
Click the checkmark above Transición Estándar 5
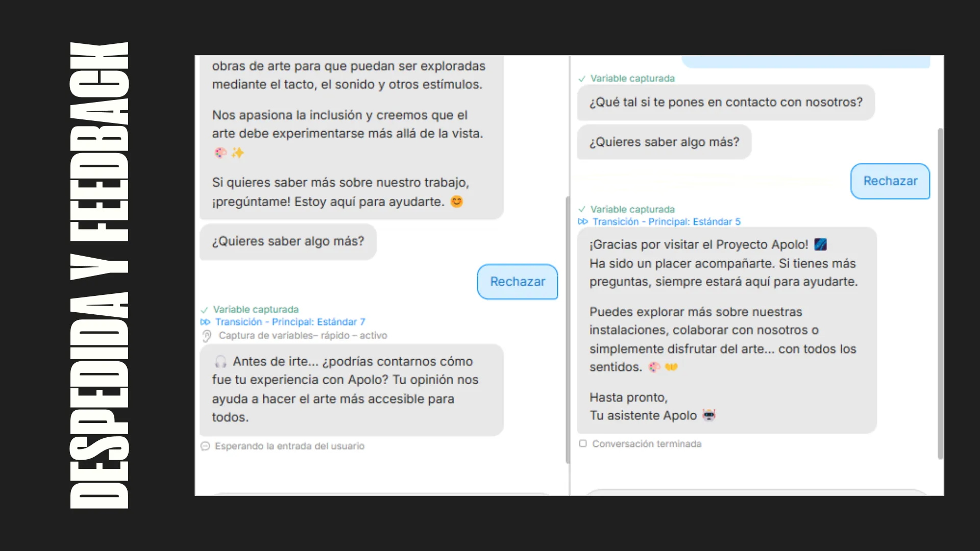582,210
